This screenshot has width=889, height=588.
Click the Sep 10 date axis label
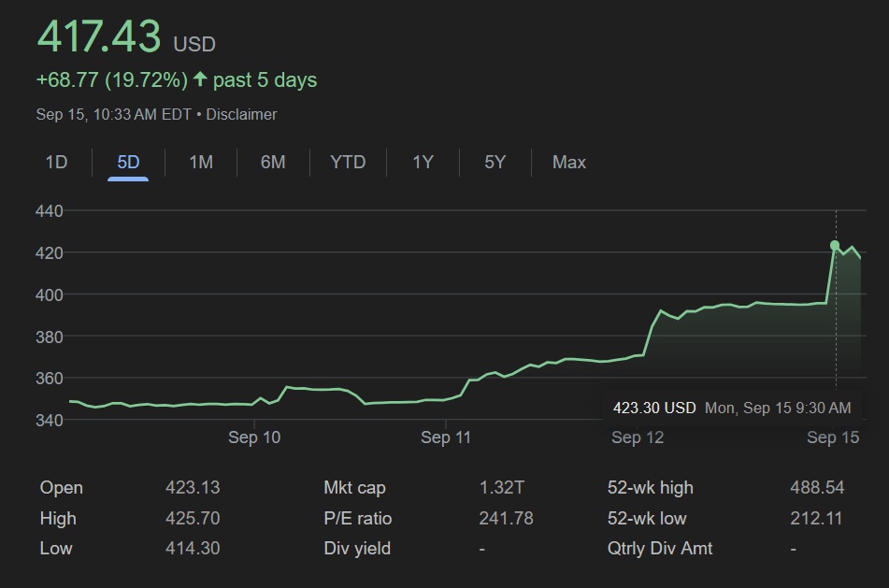[254, 437]
